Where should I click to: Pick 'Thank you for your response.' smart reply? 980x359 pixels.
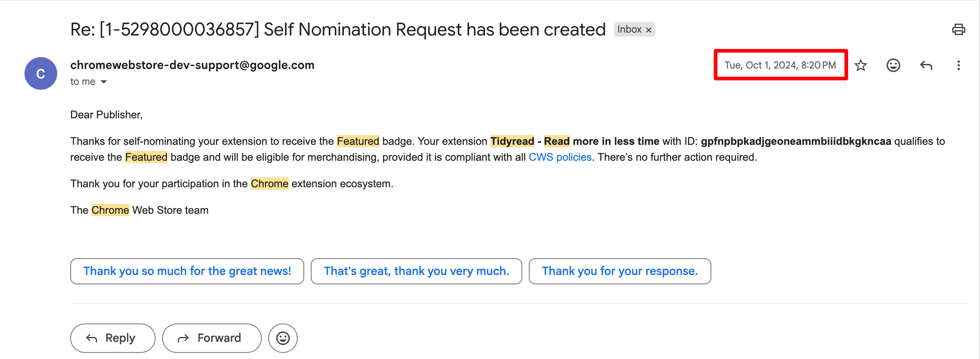[x=620, y=271]
